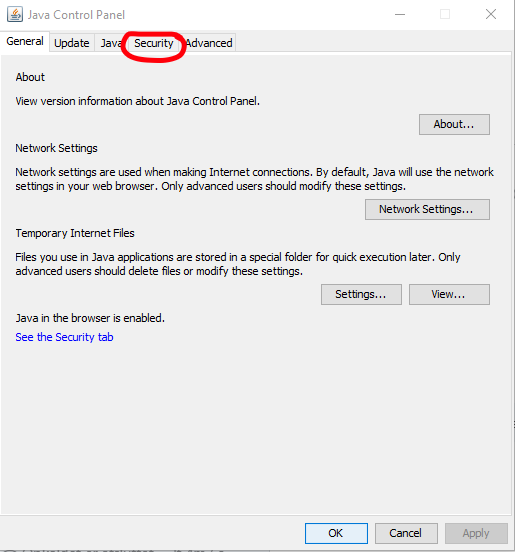Minimize the Java Control Panel window
Viewport: 515px width, 552px height.
click(x=400, y=14)
